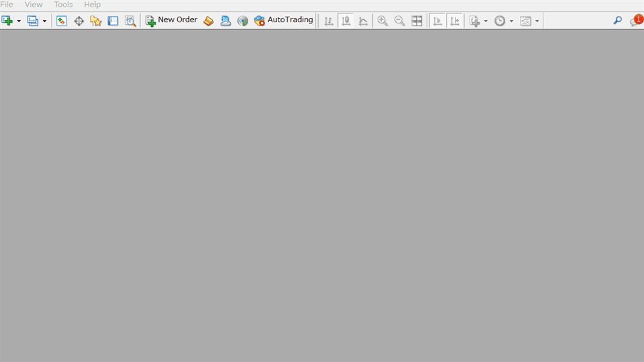644x362 pixels.
Task: Open the Navigator favorites folder icon
Action: tap(96, 21)
